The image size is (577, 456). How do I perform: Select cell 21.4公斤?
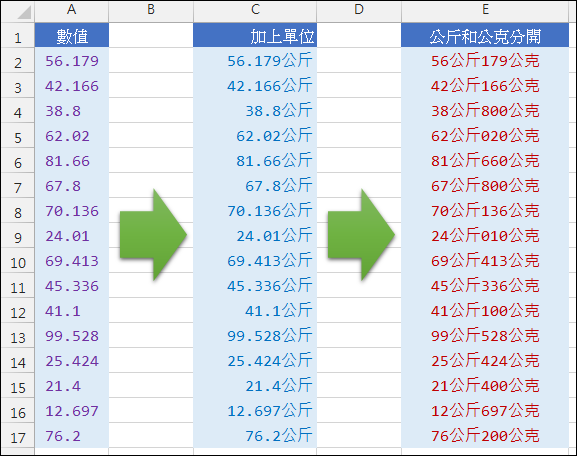tap(255, 386)
